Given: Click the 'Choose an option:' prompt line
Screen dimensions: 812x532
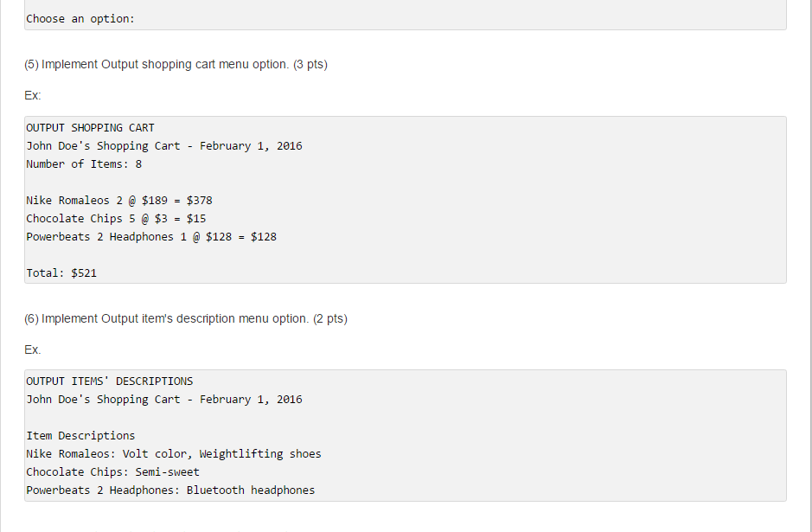Looking at the screenshot, I should (x=80, y=18).
